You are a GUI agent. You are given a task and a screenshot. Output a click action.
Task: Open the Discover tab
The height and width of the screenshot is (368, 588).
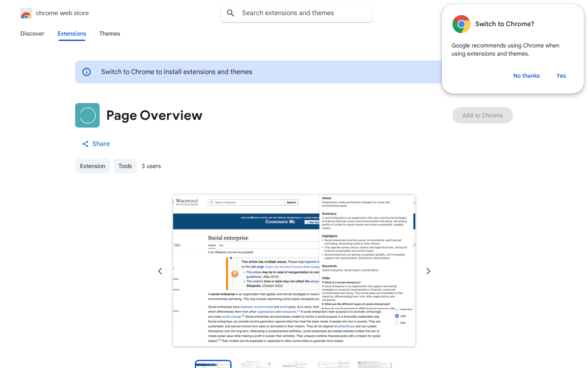click(x=32, y=34)
